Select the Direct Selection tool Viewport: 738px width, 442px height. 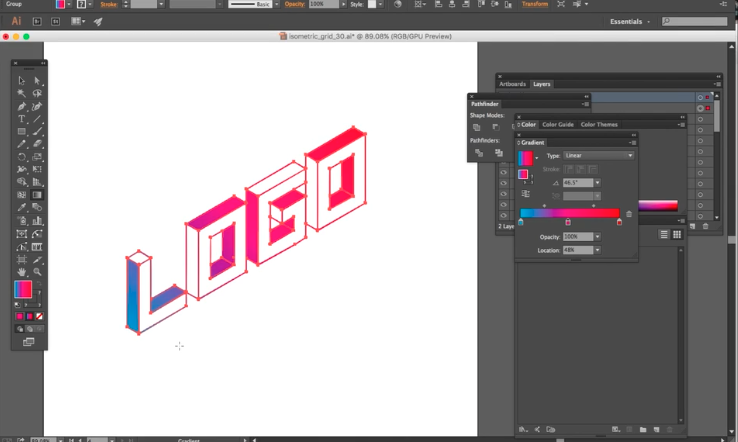tap(38, 80)
